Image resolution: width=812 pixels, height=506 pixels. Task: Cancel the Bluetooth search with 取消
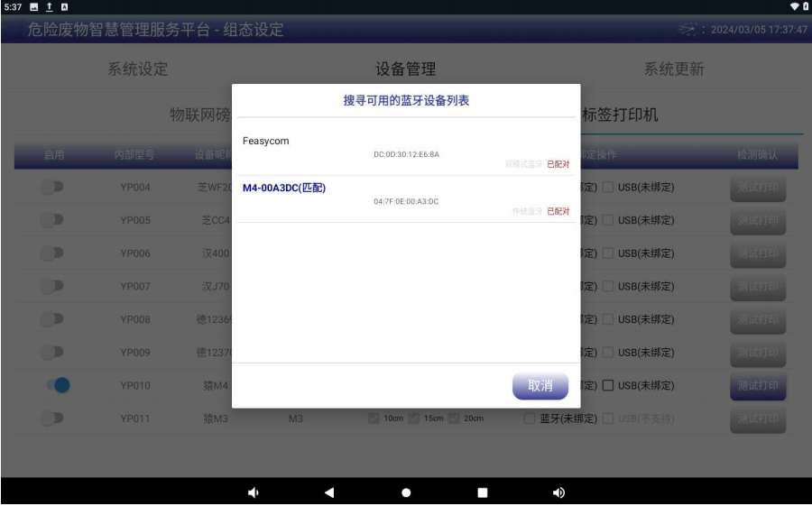[540, 385]
